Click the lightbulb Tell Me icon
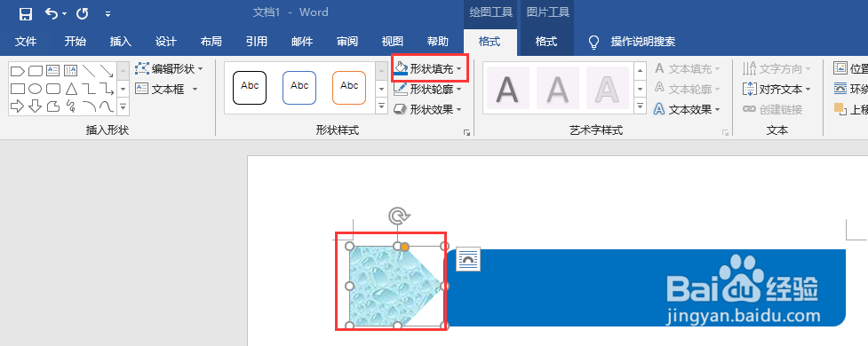Viewport: 868px width, 346px height. [594, 42]
